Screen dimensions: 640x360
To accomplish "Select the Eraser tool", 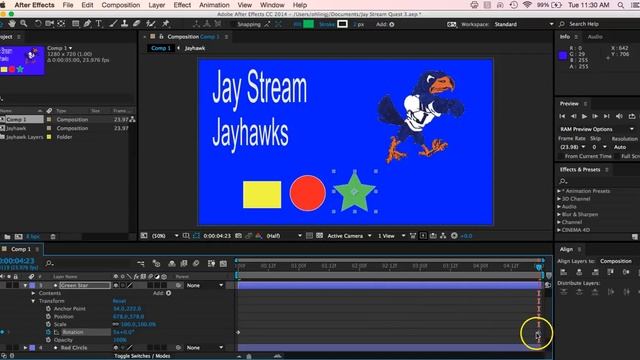I will 137,24.
